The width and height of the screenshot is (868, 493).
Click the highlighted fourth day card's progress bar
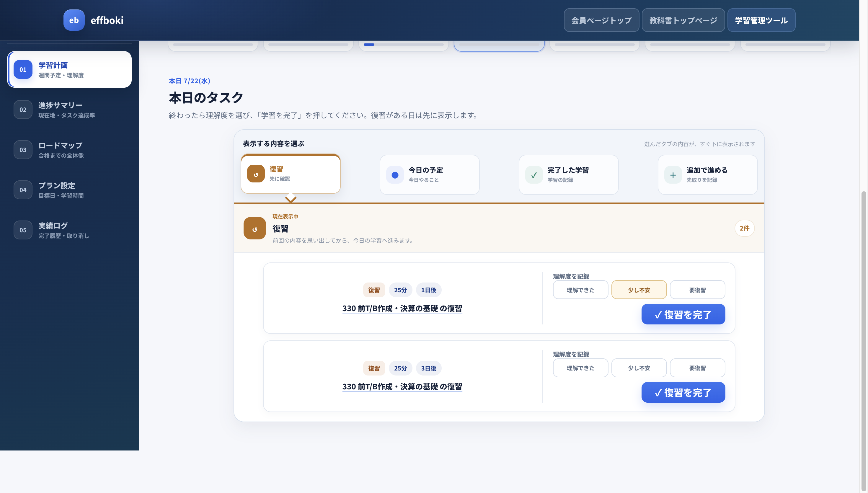click(x=499, y=45)
